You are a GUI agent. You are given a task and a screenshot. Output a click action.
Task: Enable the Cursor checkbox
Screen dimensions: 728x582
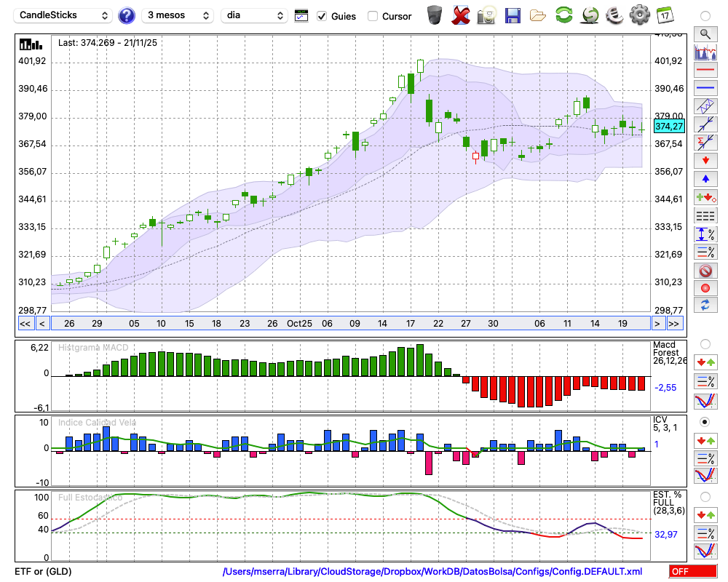373,16
